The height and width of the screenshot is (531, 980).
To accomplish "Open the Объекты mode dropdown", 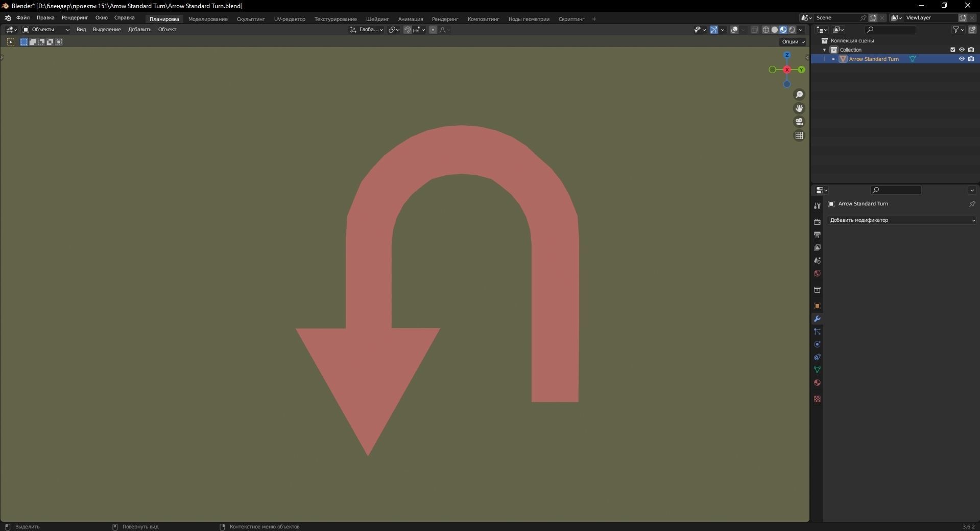I will click(x=46, y=30).
